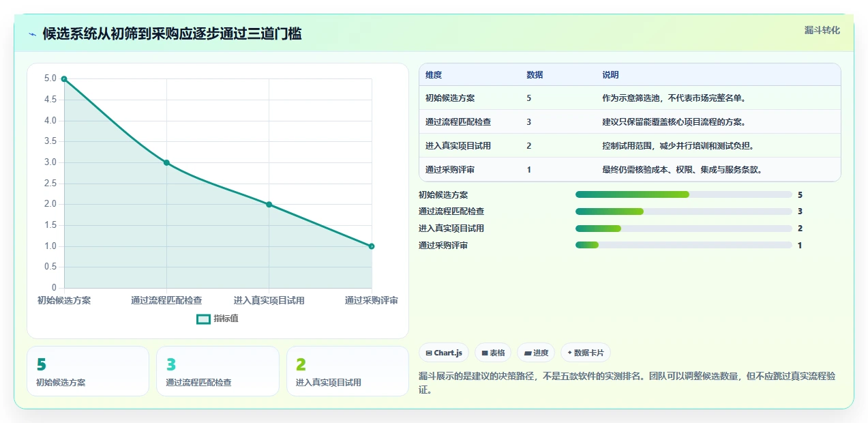Click the 通过采购评审 progress bar
Viewport: 868px width, 423px height.
click(x=684, y=246)
